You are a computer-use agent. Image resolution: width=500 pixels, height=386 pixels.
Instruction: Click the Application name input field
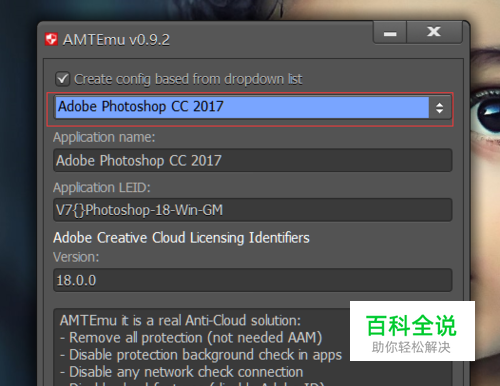pos(253,160)
